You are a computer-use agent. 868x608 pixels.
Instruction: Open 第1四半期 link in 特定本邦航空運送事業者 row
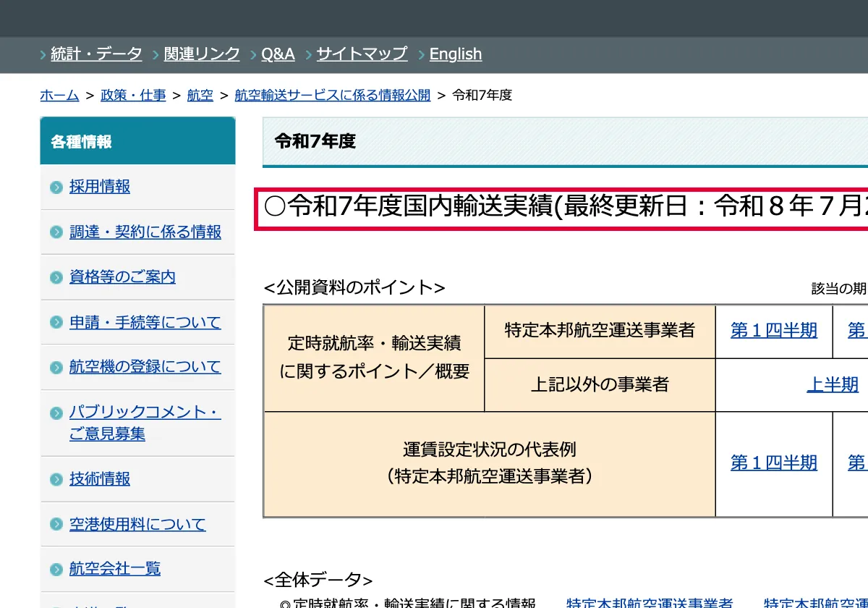pos(774,331)
